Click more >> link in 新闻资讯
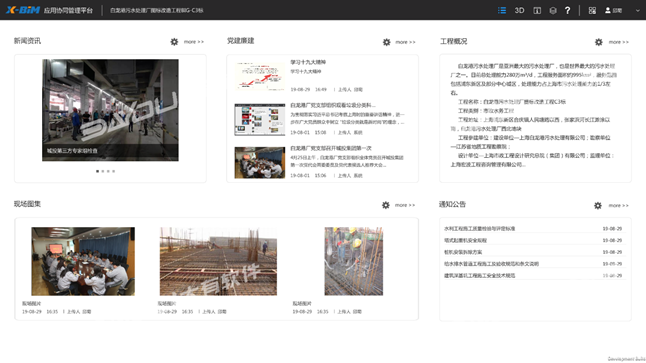 [x=194, y=42]
